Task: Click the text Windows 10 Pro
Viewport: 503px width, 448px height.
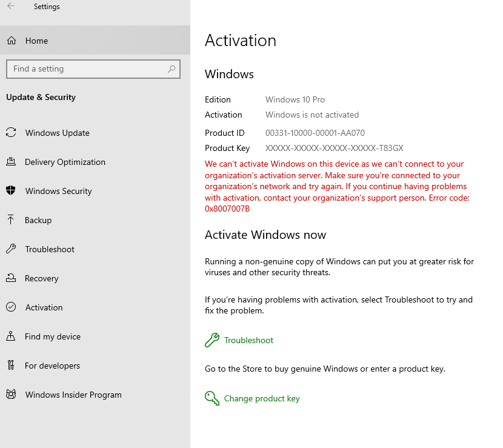Action: (295, 99)
